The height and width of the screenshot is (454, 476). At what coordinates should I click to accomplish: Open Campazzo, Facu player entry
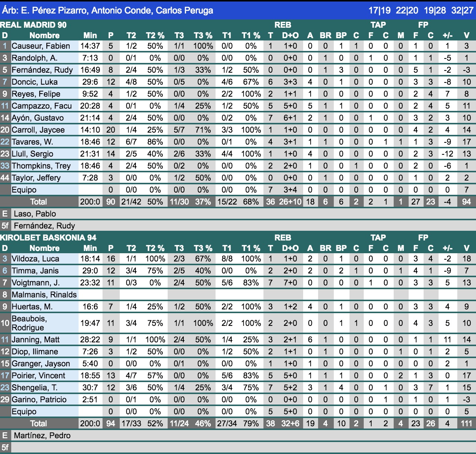(x=42, y=106)
